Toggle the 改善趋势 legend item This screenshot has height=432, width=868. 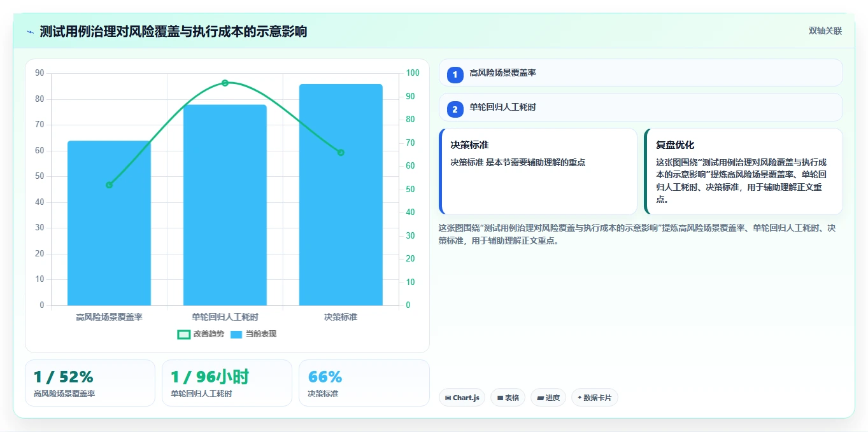click(x=201, y=334)
